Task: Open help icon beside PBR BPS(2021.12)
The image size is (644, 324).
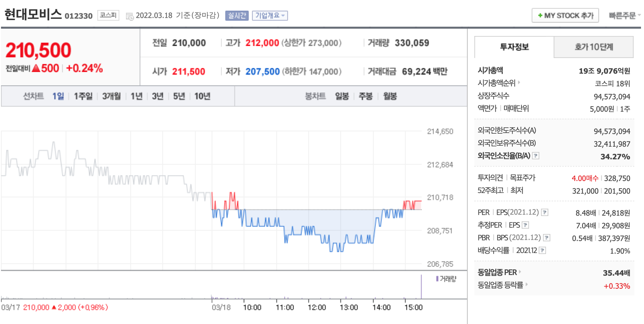Action: point(547,238)
